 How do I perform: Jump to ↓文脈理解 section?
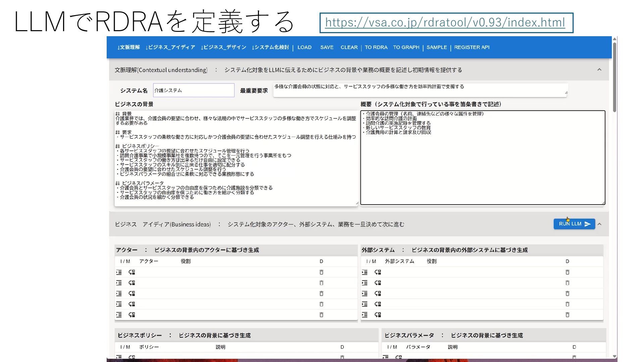(128, 47)
